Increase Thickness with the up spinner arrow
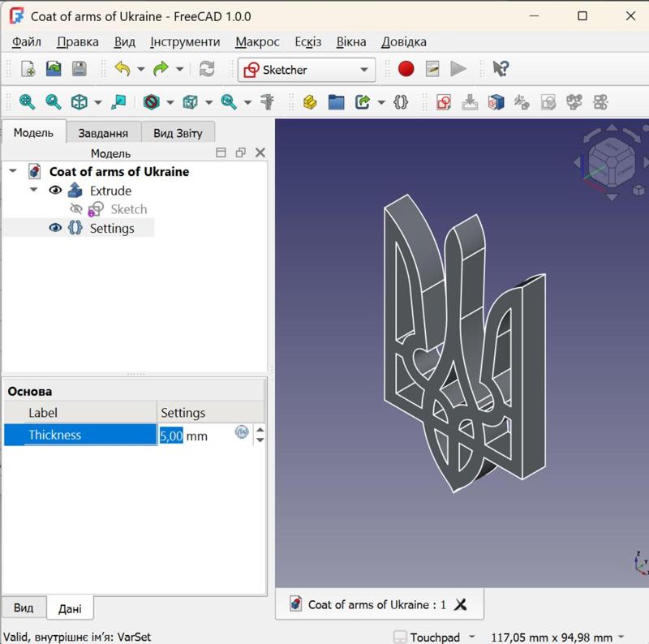The height and width of the screenshot is (644, 649). pos(260,430)
